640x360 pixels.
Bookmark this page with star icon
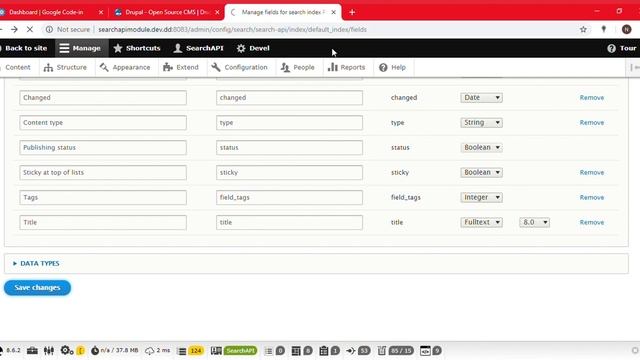[583, 29]
